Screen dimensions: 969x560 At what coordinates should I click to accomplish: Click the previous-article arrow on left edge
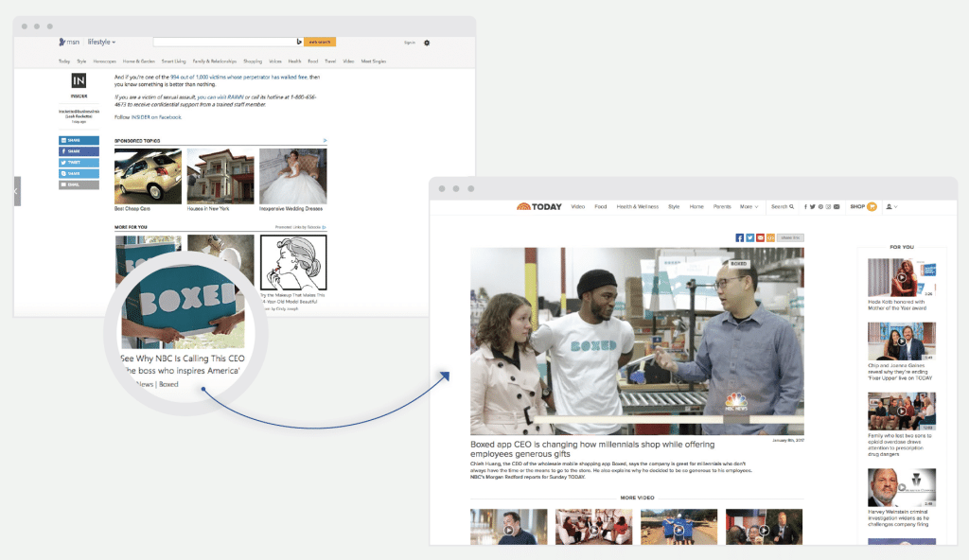pyautogui.click(x=17, y=191)
